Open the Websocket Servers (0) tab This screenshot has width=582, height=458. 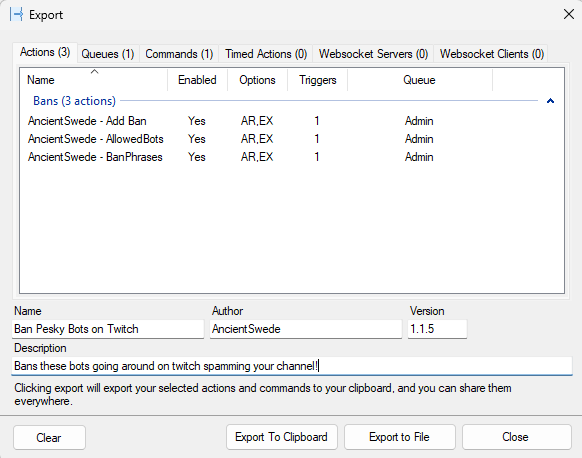click(373, 54)
